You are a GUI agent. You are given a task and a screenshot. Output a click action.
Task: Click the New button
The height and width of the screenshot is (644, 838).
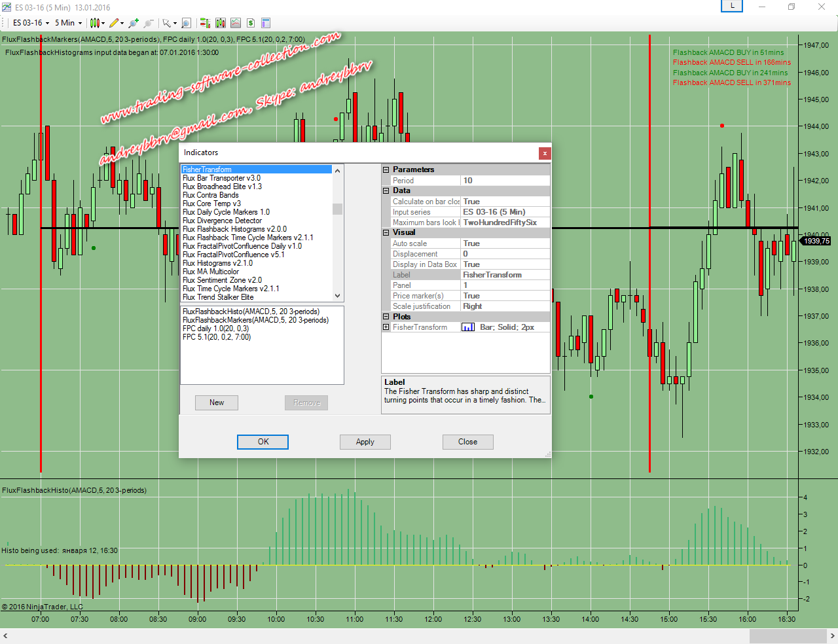coord(217,402)
